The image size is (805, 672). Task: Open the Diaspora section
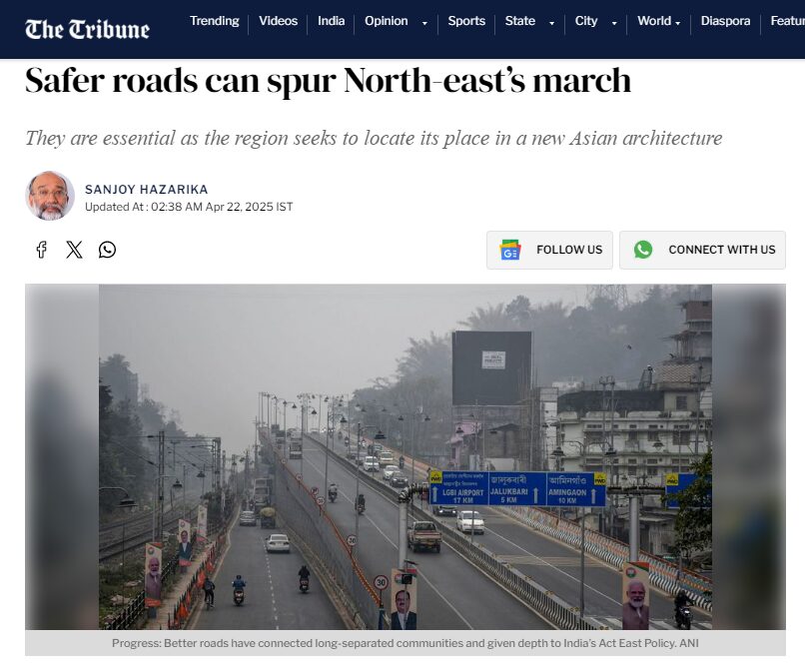click(x=725, y=21)
